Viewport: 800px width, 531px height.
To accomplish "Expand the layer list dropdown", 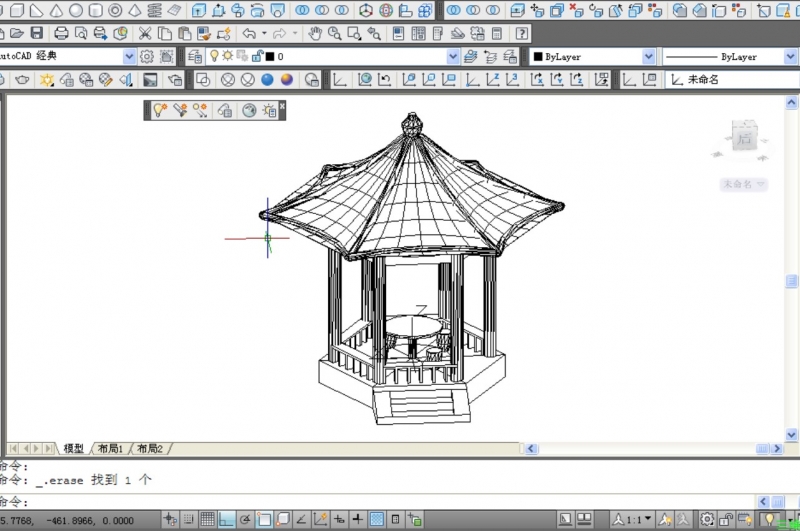I will (x=453, y=57).
